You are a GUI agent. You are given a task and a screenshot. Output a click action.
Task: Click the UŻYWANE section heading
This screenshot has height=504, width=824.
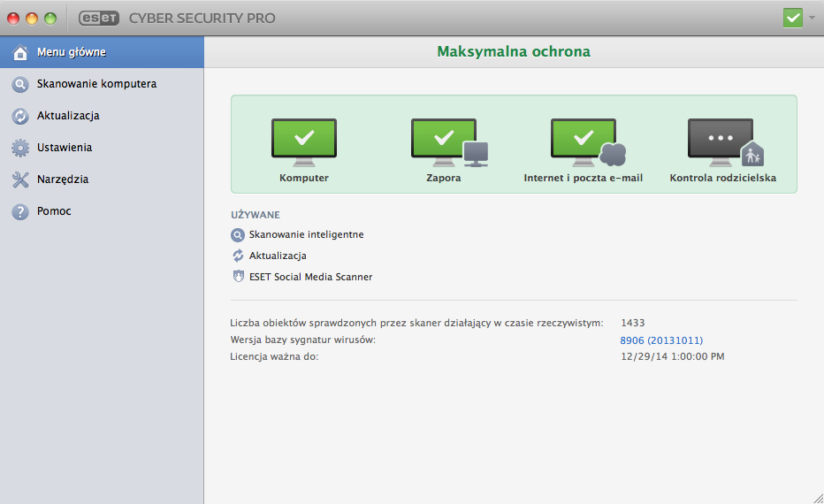coord(256,215)
